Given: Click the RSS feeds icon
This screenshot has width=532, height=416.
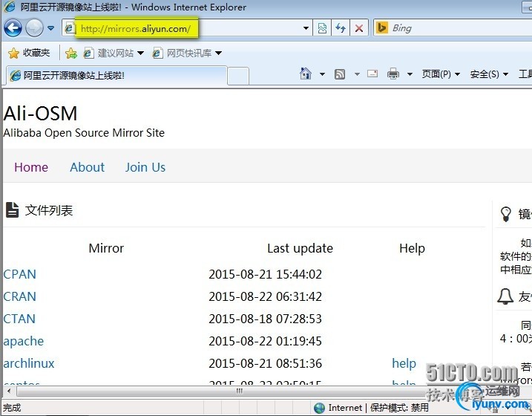Looking at the screenshot, I should pos(340,74).
